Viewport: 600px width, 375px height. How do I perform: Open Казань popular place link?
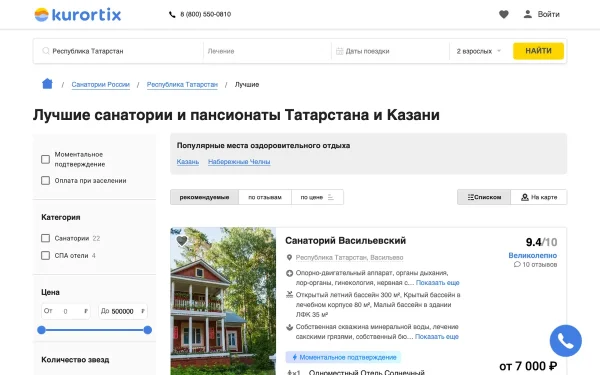[x=188, y=162]
